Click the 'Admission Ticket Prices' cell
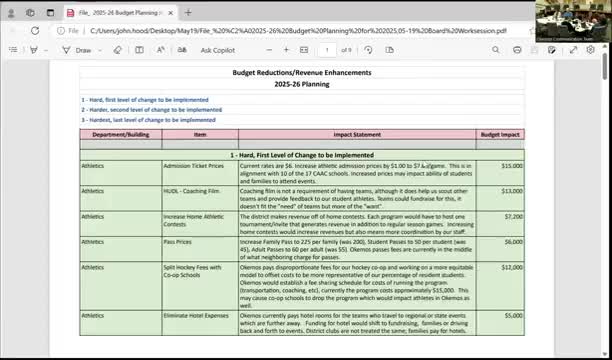 point(200,173)
